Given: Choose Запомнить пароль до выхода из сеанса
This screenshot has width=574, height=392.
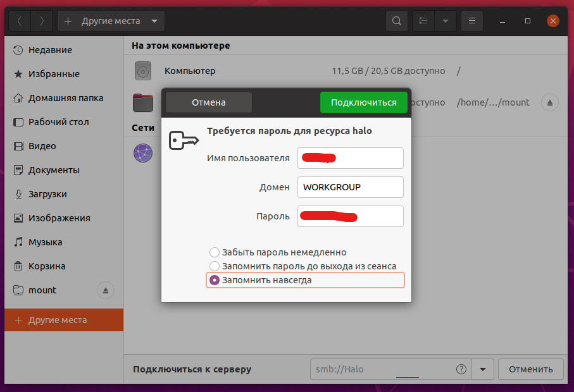Looking at the screenshot, I should tap(214, 266).
